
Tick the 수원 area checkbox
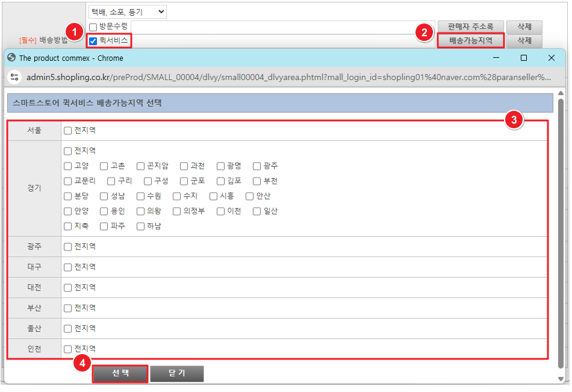140,196
